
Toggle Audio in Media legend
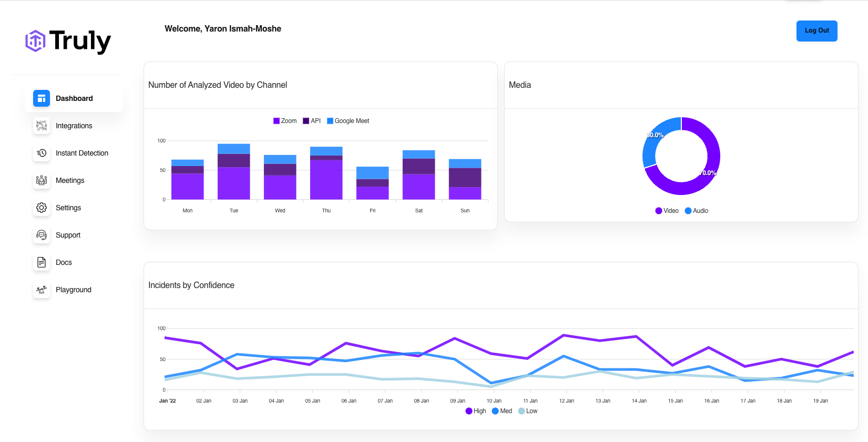[697, 211]
